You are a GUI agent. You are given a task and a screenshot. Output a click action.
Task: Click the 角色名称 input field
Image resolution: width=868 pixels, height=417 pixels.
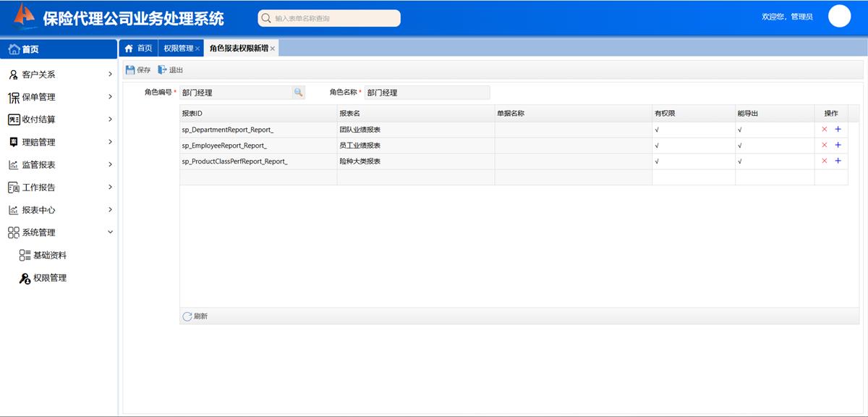point(427,93)
